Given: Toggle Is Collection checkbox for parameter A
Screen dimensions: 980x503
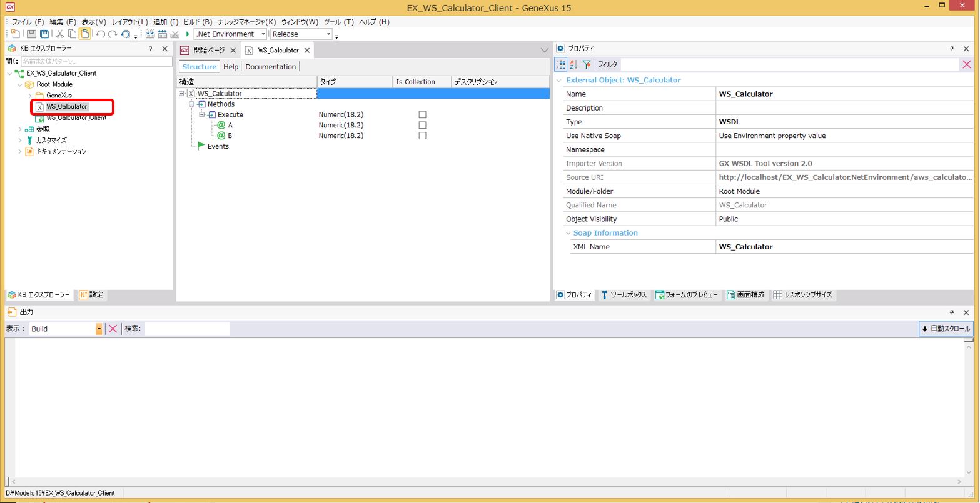Looking at the screenshot, I should [422, 126].
